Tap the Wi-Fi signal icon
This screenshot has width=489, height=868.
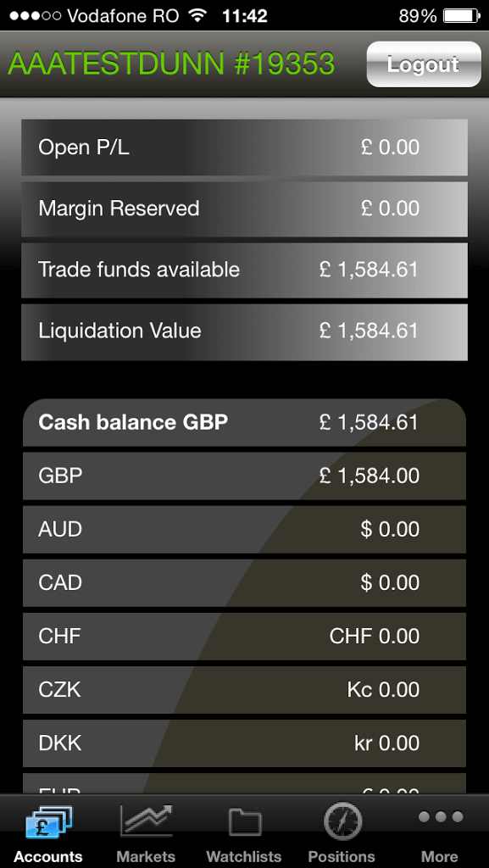[197, 15]
